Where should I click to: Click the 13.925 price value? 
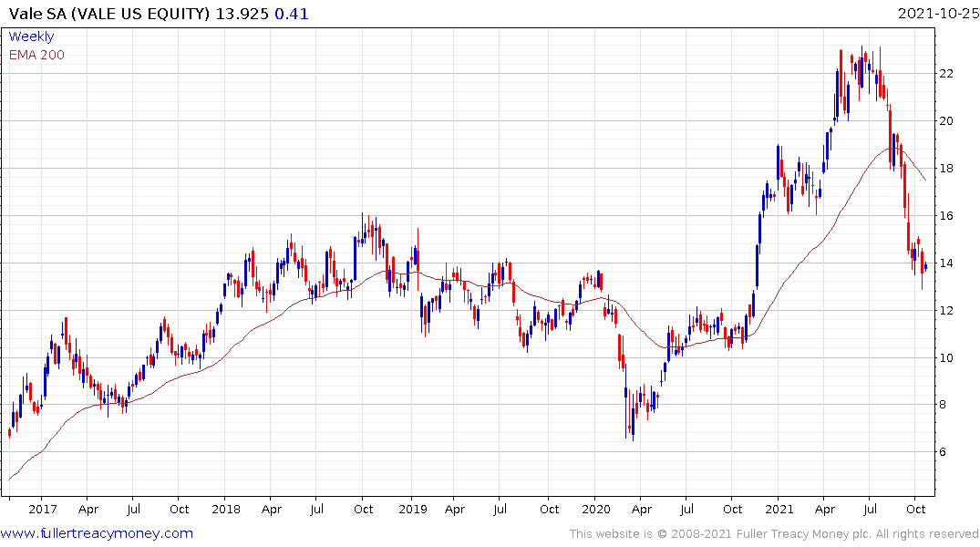[242, 14]
